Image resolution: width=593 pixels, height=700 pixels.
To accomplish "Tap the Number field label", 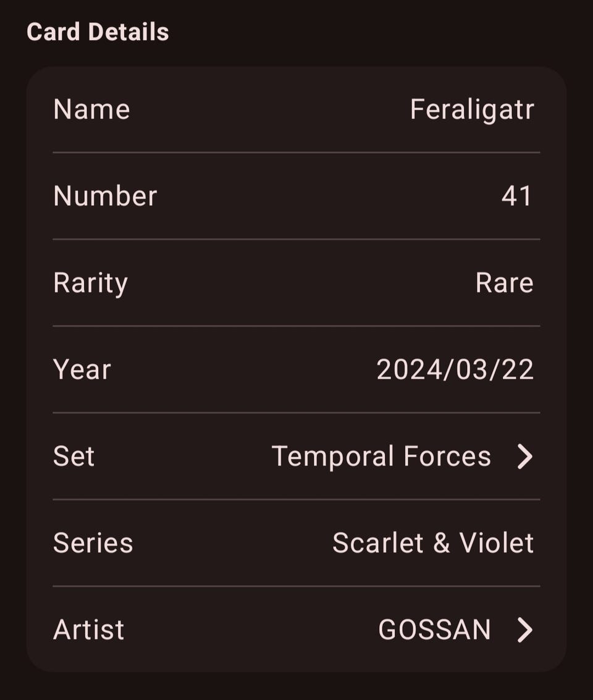I will pyautogui.click(x=105, y=196).
